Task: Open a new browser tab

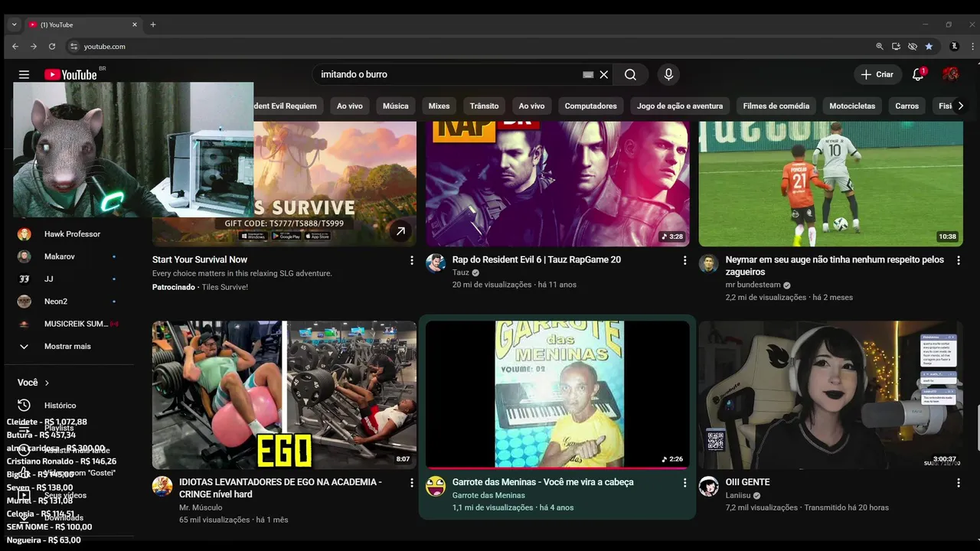Action: (x=153, y=24)
